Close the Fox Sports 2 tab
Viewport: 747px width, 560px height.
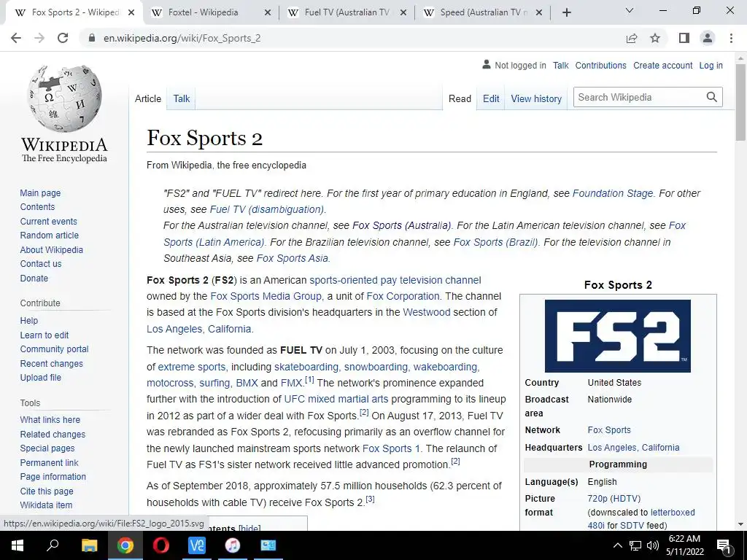click(131, 13)
